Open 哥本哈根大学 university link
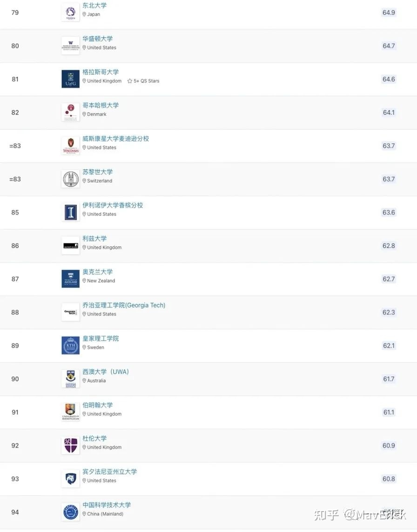The image size is (417, 532). pos(101,105)
